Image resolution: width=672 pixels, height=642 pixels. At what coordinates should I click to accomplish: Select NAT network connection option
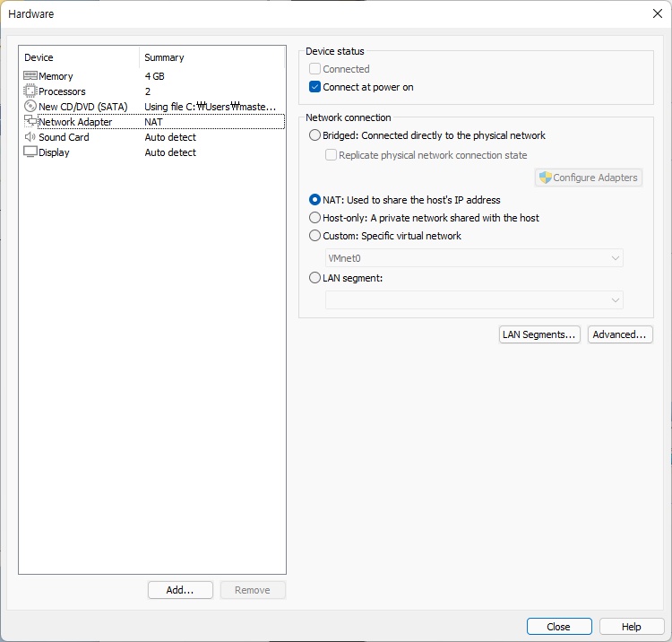tap(314, 199)
